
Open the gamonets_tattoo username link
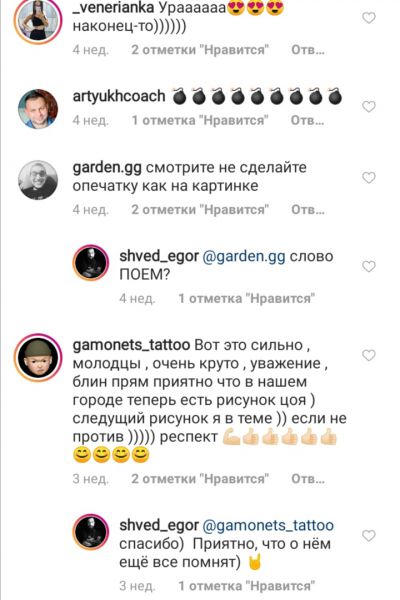131,345
